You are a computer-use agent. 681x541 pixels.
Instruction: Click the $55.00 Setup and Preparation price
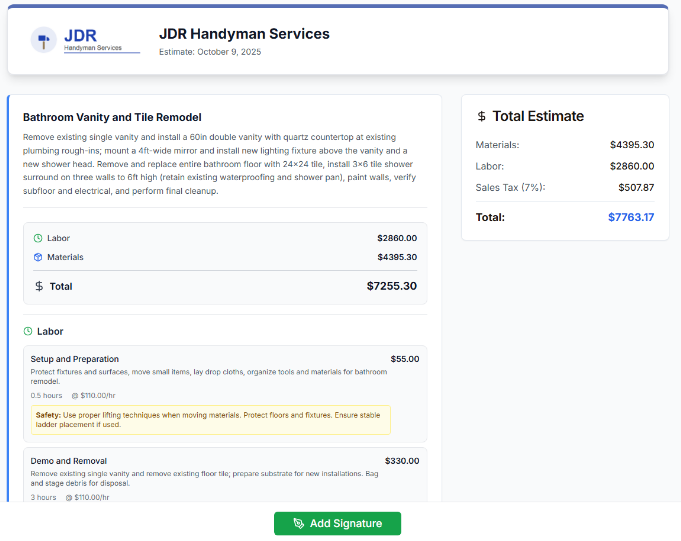click(404, 359)
